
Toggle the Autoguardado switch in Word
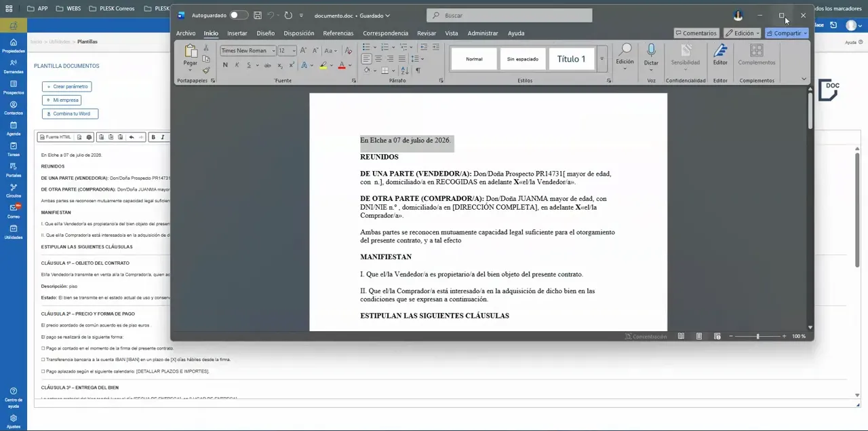(x=238, y=15)
